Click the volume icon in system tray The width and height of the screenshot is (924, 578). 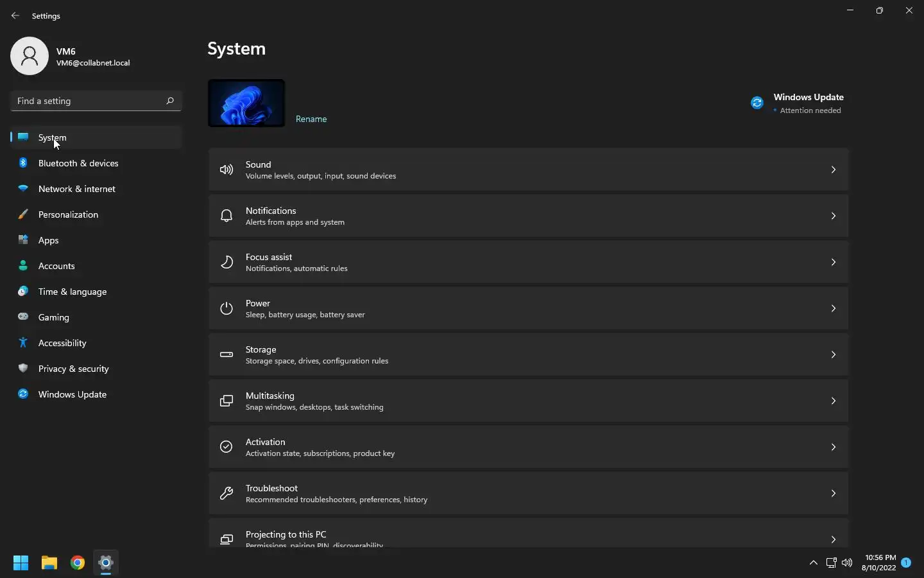click(x=847, y=563)
